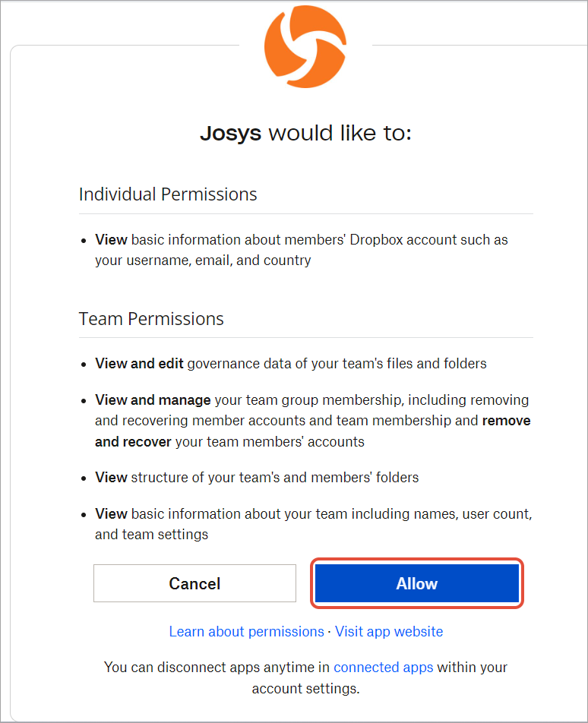
Task: Click the Allow button
Action: click(416, 583)
